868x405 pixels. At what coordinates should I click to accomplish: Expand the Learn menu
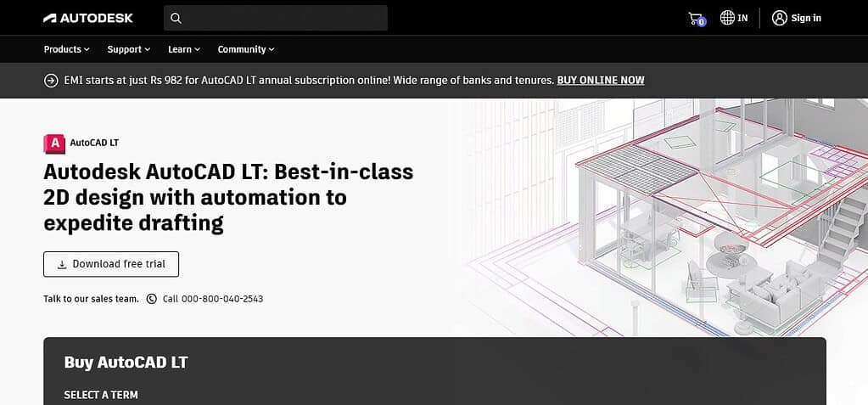[184, 49]
